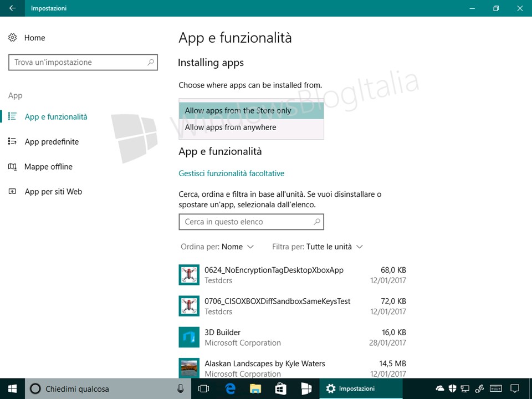Click the Alaskan Landscapes thumbnail icon

189,368
